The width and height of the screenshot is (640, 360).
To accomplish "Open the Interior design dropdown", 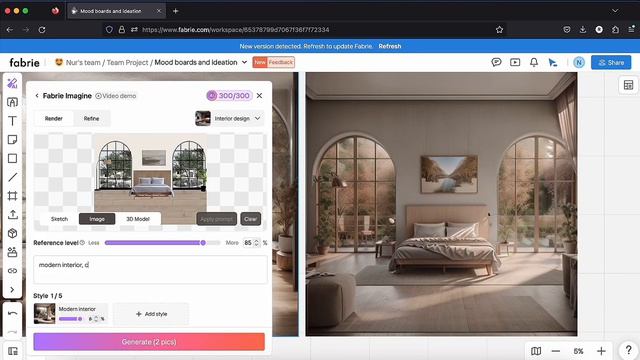I will pos(229,118).
